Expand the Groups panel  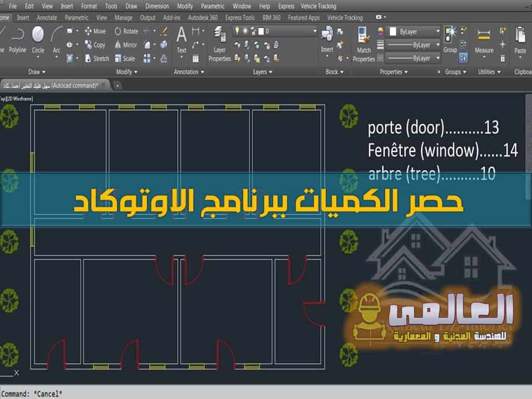[x=456, y=72]
